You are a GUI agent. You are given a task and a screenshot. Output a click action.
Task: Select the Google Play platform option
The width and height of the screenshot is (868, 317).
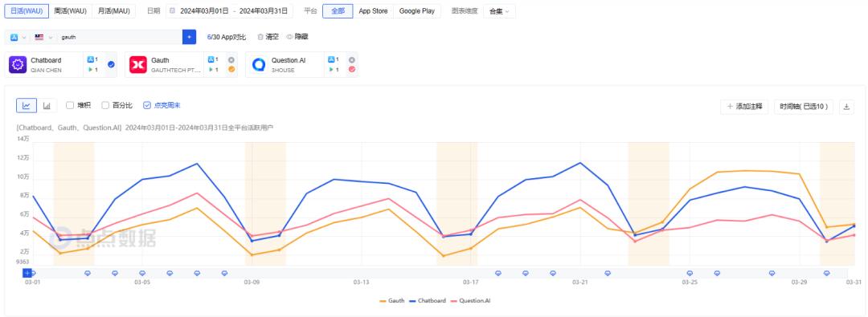417,11
